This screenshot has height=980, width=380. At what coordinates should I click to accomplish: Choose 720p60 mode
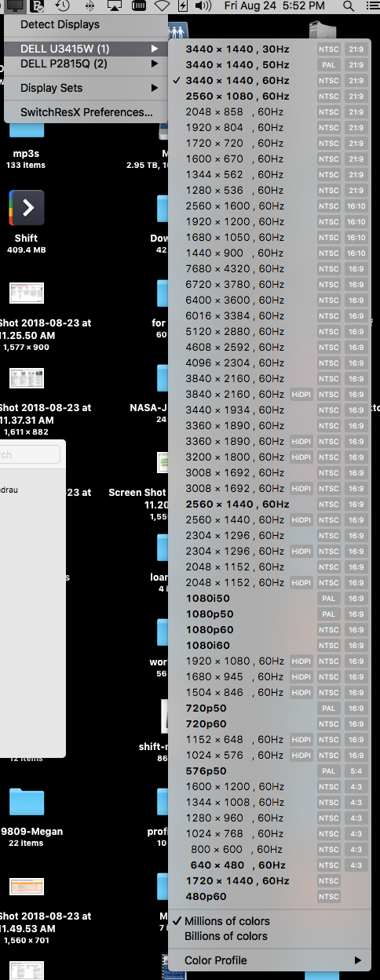tap(269, 723)
